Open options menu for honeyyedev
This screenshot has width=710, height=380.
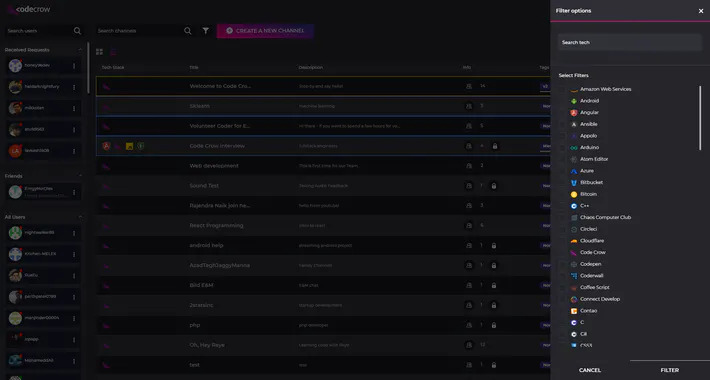pos(74,66)
